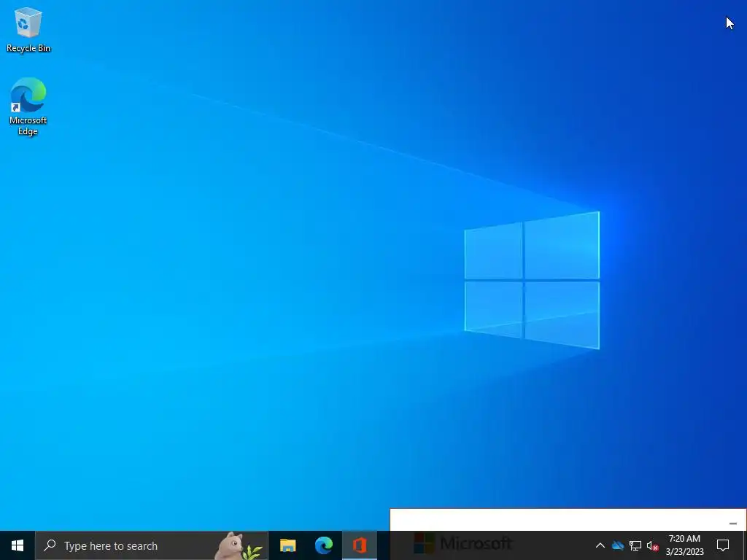Click the muted volume tray icon
The image size is (747, 560).
[x=652, y=545]
